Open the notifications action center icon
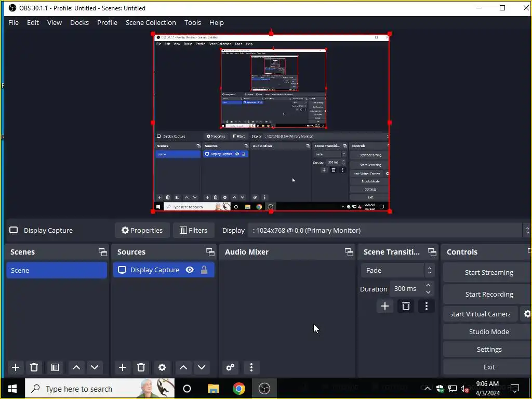 (515, 389)
